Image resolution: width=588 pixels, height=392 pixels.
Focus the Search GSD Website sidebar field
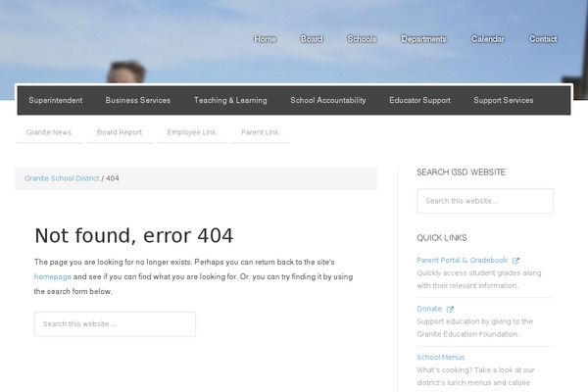click(485, 201)
